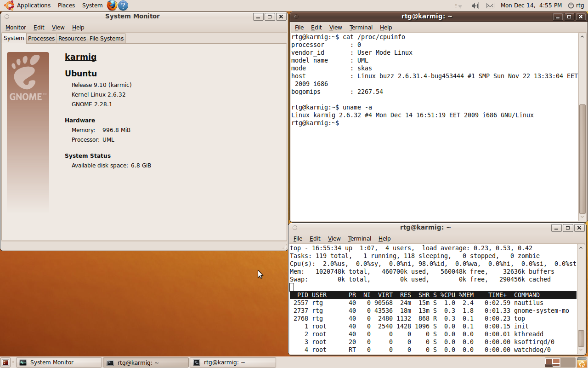Click the watchdog/0 process row

click(433, 350)
